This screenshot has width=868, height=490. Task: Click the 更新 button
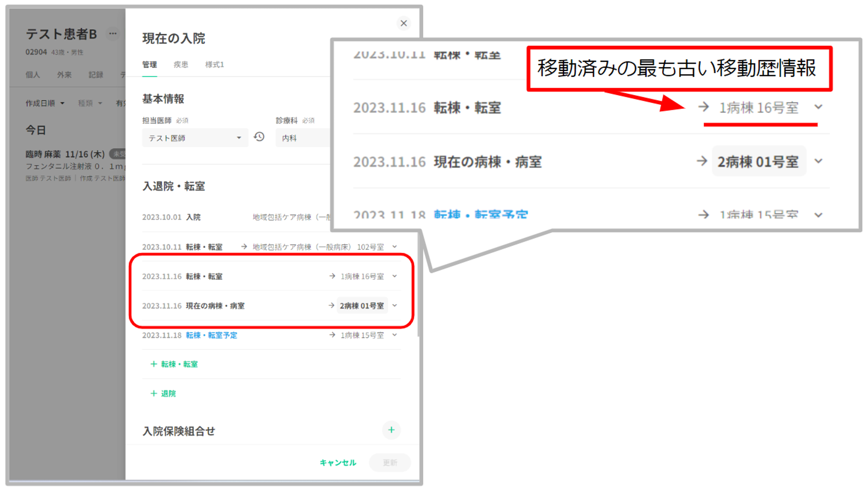point(390,463)
